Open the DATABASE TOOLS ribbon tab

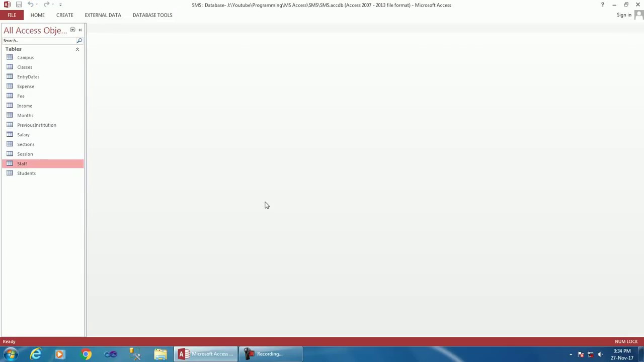(152, 15)
